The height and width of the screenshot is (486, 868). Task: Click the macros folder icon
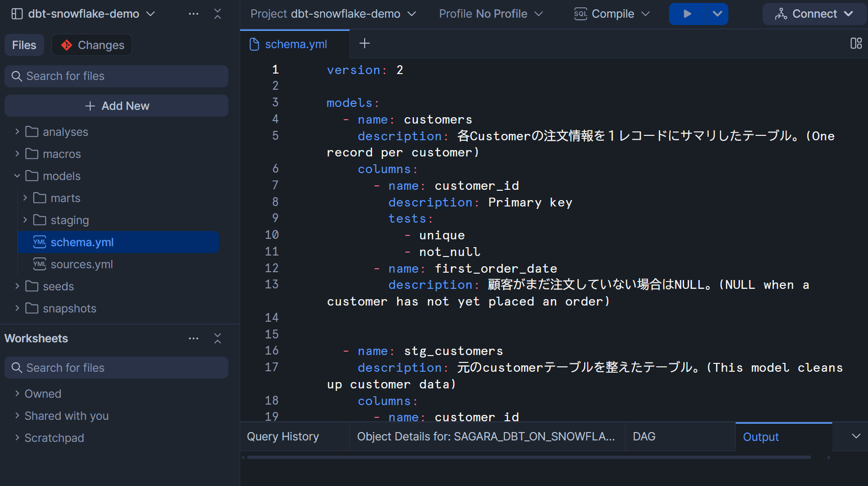click(32, 153)
